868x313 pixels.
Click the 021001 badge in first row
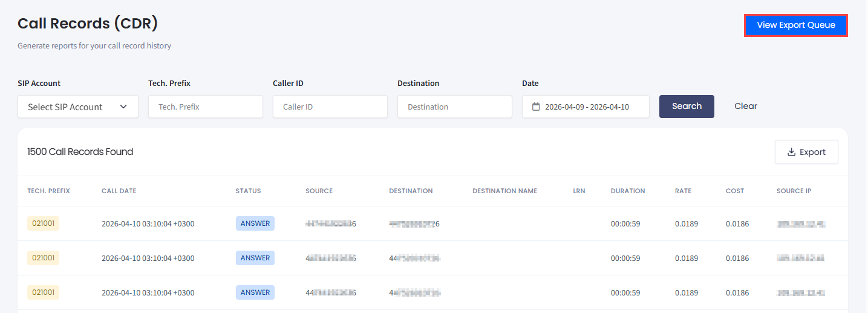[x=43, y=223]
